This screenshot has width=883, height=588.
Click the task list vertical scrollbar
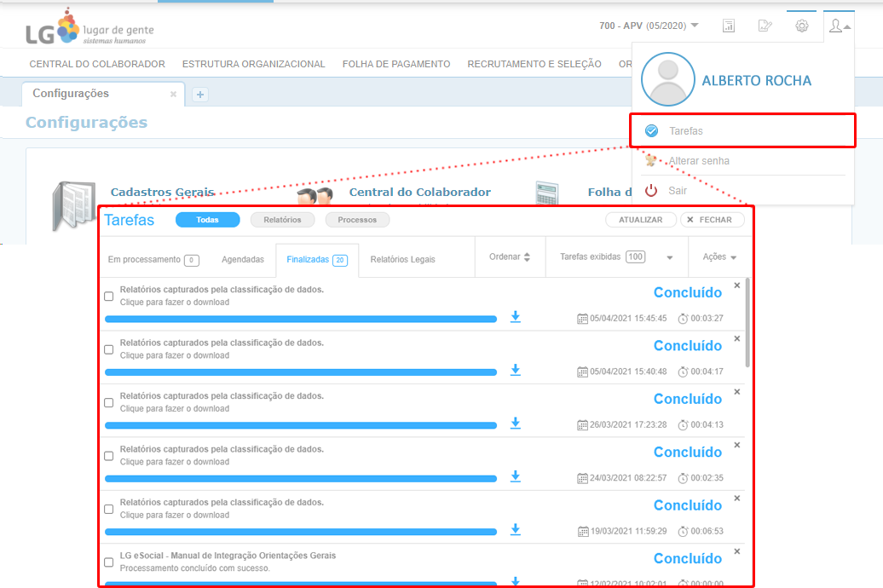747,324
